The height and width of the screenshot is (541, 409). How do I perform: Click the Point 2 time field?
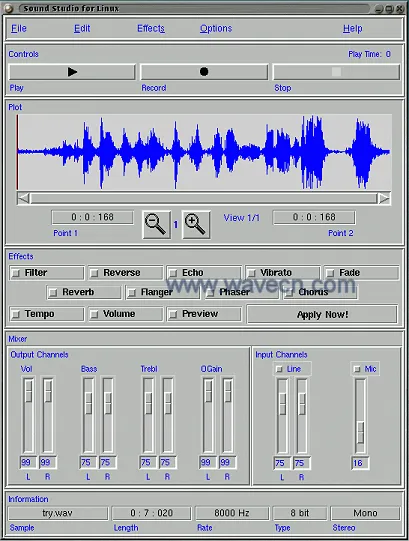314,217
